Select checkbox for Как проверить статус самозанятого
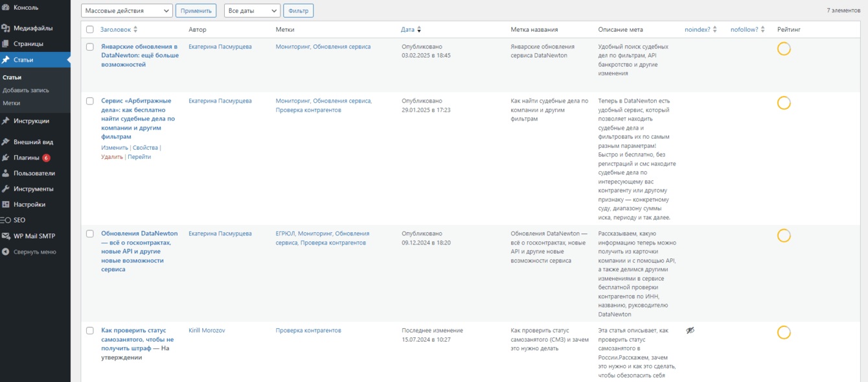The width and height of the screenshot is (868, 382). [x=90, y=331]
